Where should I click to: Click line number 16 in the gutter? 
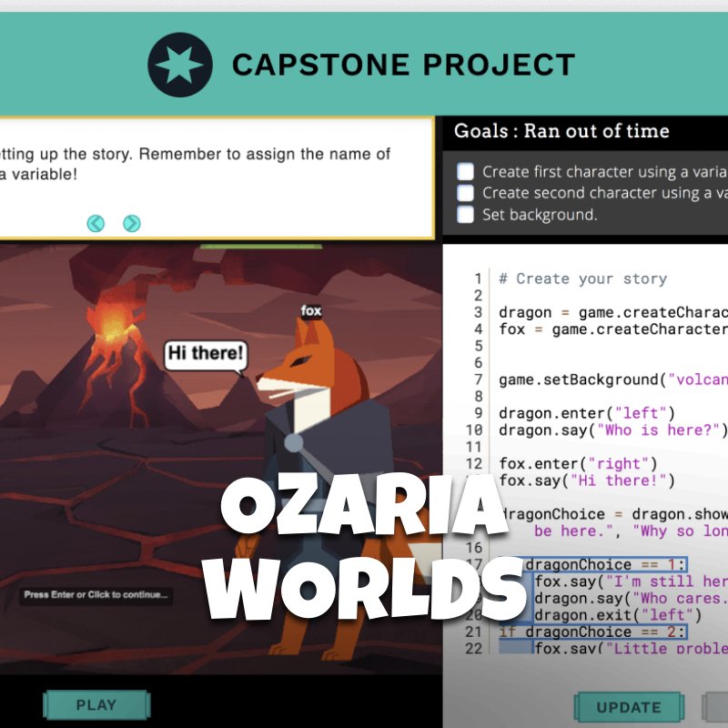[474, 548]
